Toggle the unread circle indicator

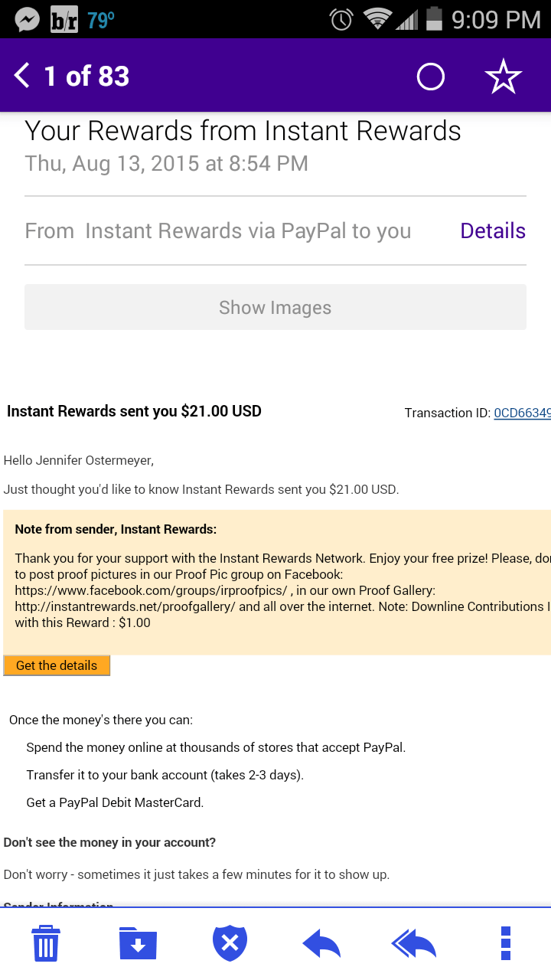tap(430, 77)
